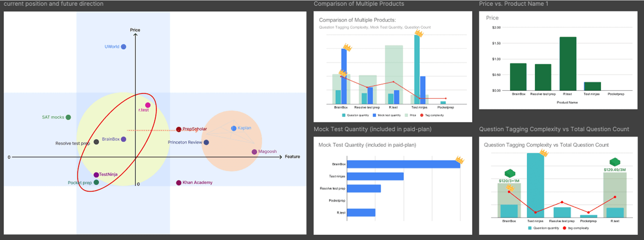Click the 'Price' axis label above the vertical arrow
This screenshot has width=644, height=240.
[135, 30]
